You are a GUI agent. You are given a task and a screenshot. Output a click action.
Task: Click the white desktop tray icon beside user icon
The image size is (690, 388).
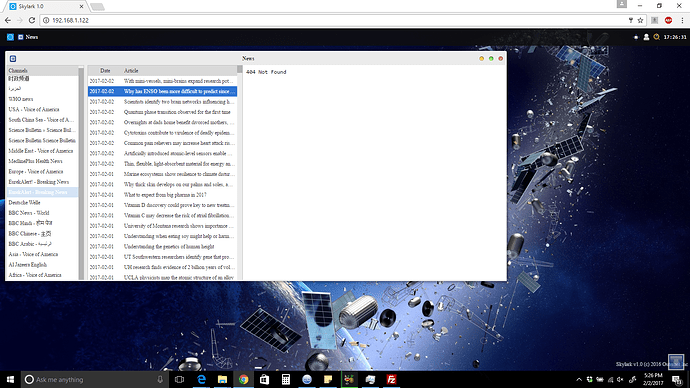point(635,37)
